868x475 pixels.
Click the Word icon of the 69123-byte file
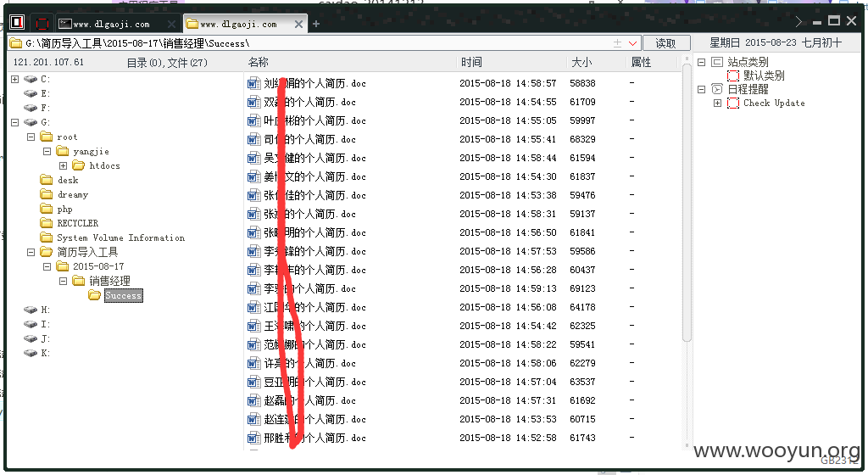pyautogui.click(x=253, y=288)
